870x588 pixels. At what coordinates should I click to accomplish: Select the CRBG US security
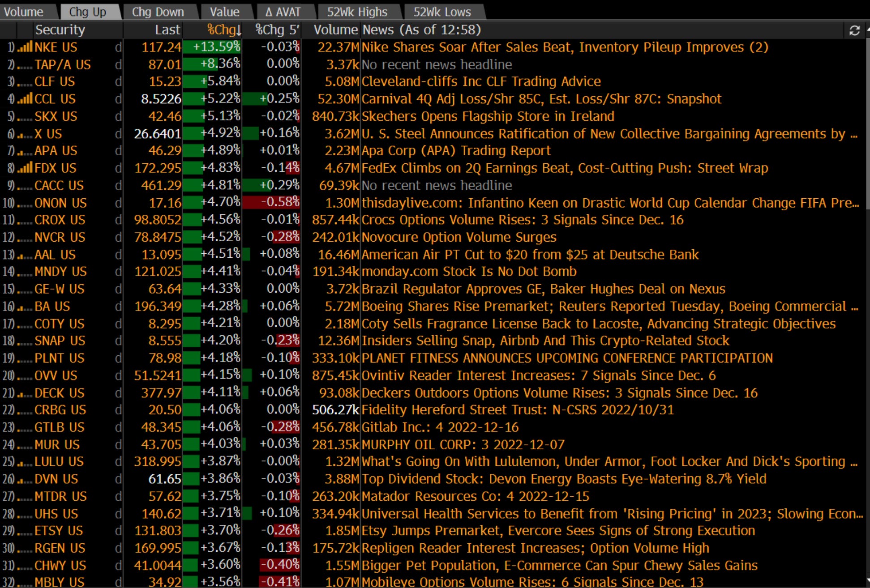(60, 410)
